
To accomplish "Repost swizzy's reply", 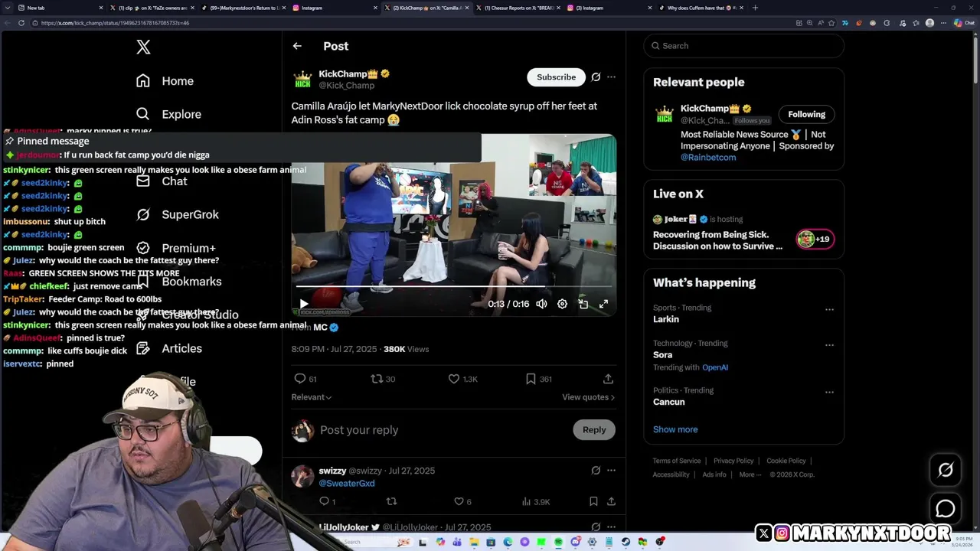I will tap(391, 502).
